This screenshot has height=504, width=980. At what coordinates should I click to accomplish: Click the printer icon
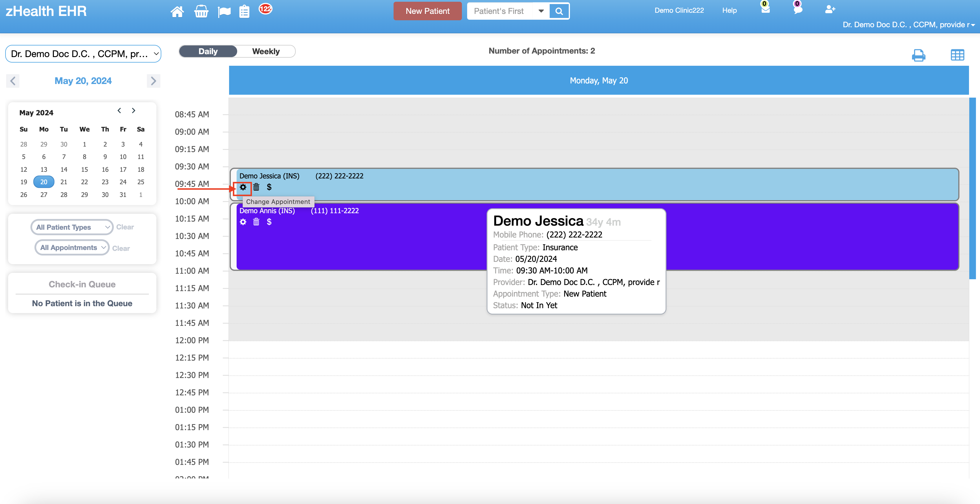point(918,56)
